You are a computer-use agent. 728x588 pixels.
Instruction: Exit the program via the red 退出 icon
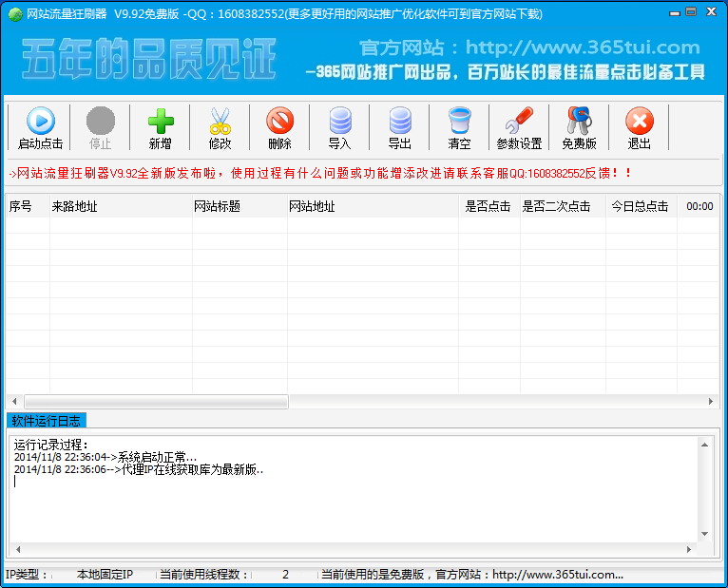[640, 127]
